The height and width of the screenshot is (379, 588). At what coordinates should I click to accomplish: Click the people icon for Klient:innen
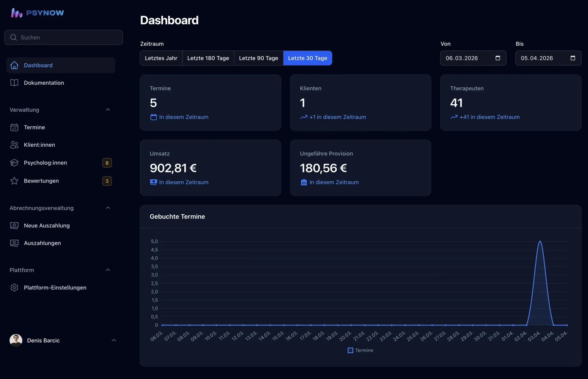14,145
